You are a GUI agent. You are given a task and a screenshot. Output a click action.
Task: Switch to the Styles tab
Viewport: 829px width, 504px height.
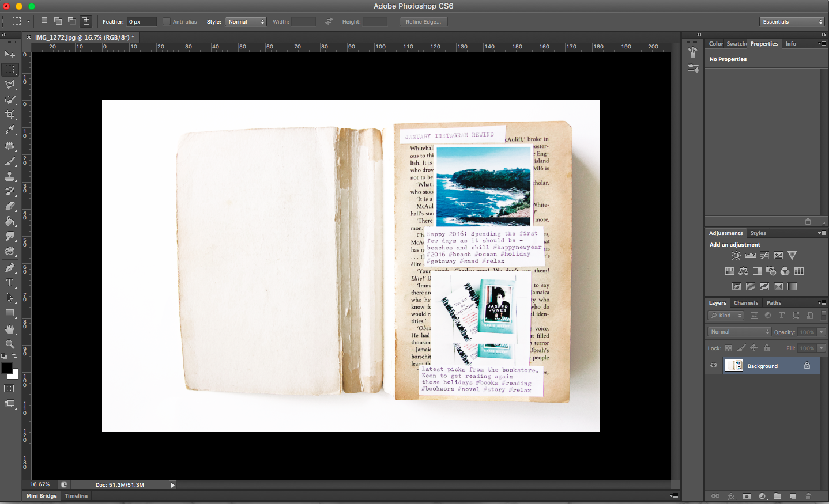click(758, 233)
